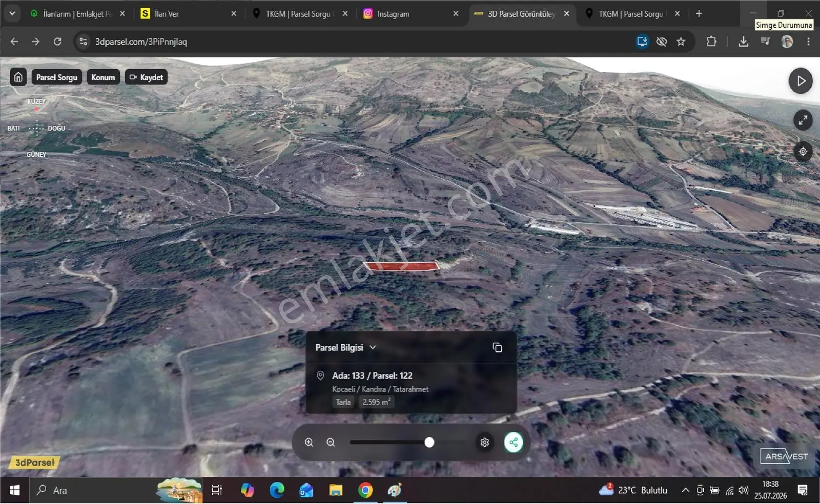Open the gear settings icon
This screenshot has width=820, height=504.
(485, 443)
